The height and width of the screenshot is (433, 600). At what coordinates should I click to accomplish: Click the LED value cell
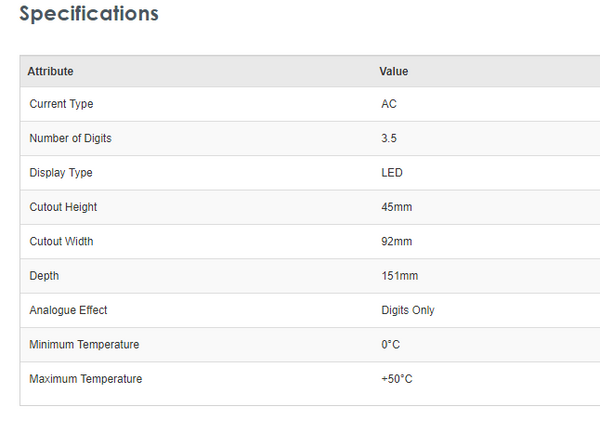pos(392,173)
